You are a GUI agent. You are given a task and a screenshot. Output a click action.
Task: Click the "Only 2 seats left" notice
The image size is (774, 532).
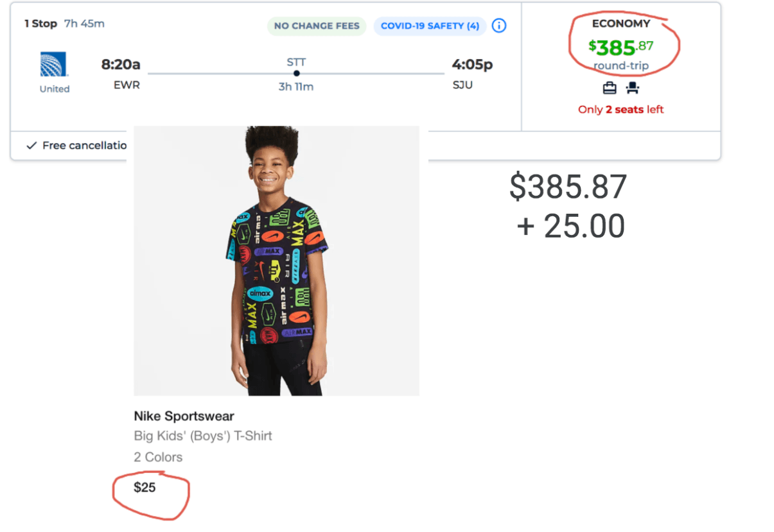[620, 110]
